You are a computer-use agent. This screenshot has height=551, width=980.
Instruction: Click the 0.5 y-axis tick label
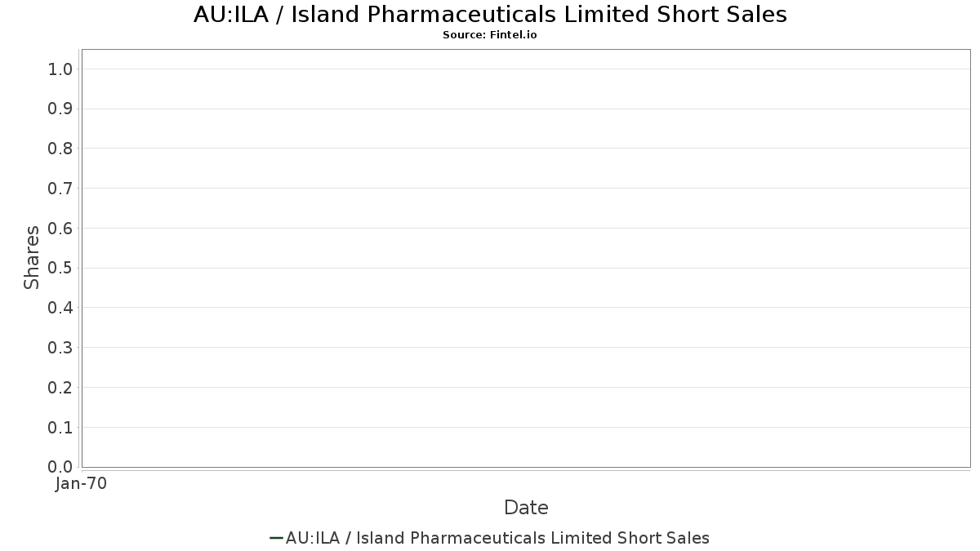coord(61,268)
